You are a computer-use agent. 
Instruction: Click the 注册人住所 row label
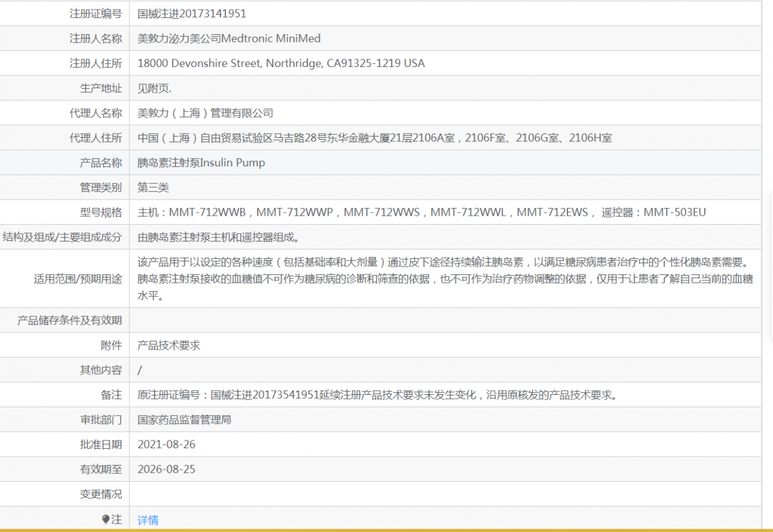click(95, 63)
